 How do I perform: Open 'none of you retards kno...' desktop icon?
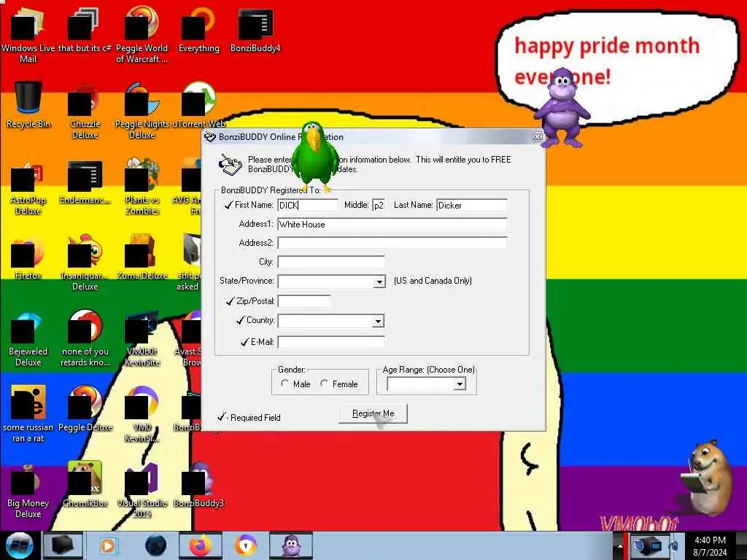[85, 338]
